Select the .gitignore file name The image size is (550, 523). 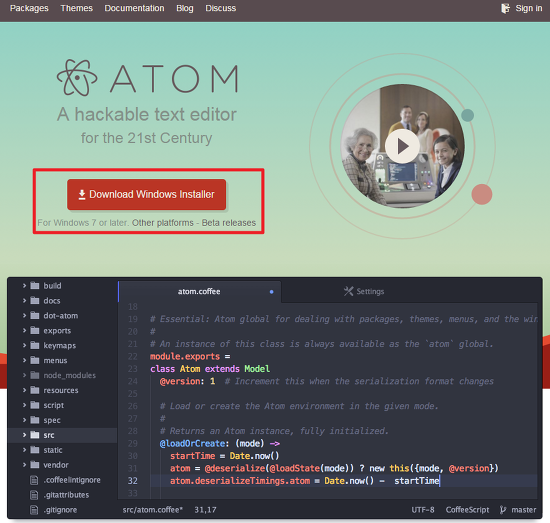click(x=60, y=510)
